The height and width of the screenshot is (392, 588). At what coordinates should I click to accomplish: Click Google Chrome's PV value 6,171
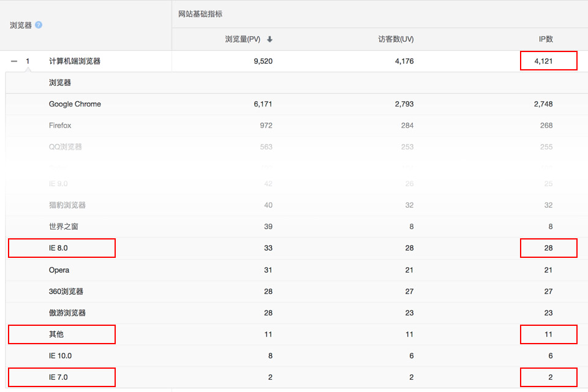click(x=263, y=104)
